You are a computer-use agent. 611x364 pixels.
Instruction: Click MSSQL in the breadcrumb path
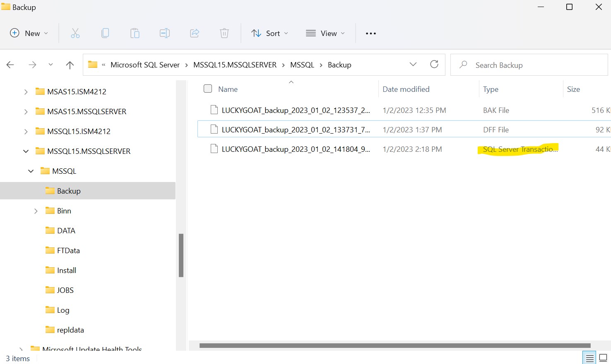point(302,65)
